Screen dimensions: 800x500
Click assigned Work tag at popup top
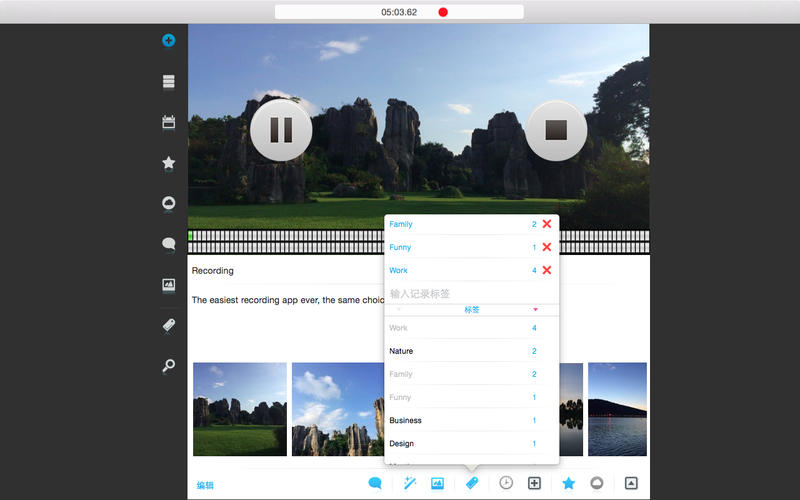click(398, 270)
